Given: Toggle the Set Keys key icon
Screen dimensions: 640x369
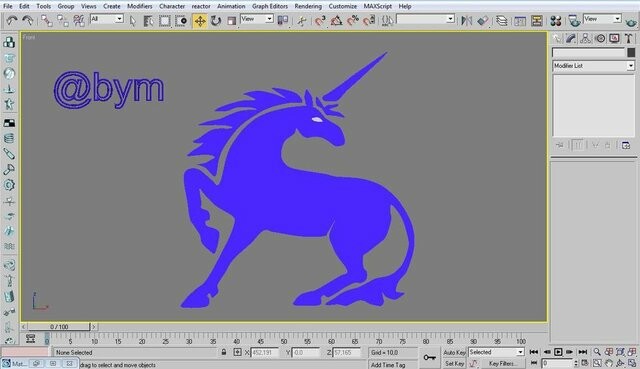Looking at the screenshot, I should (x=429, y=358).
